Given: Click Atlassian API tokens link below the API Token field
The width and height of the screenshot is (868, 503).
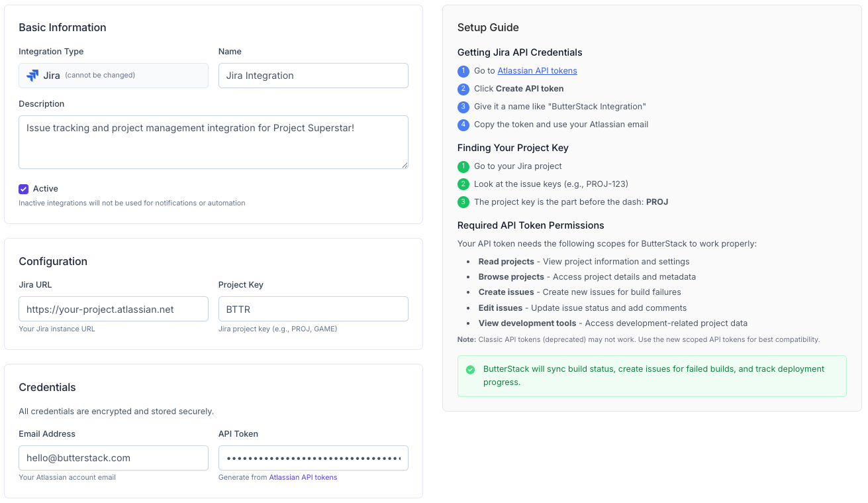Looking at the screenshot, I should [303, 476].
